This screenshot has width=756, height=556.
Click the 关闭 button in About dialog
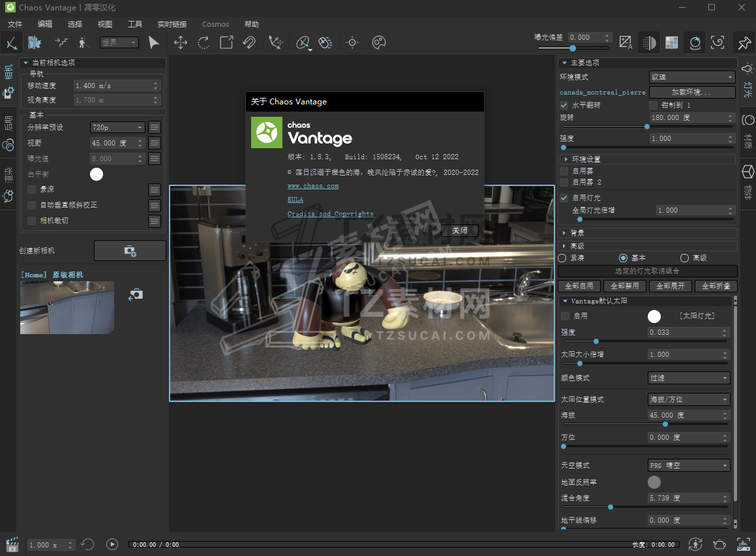coord(460,230)
